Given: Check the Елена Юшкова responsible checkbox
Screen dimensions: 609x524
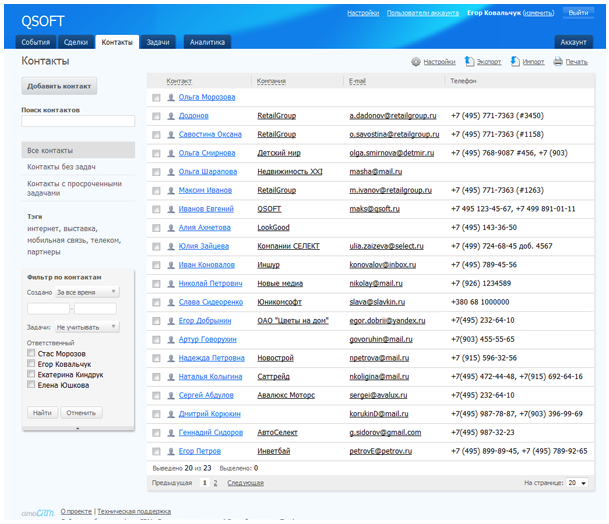Looking at the screenshot, I should [x=32, y=385].
